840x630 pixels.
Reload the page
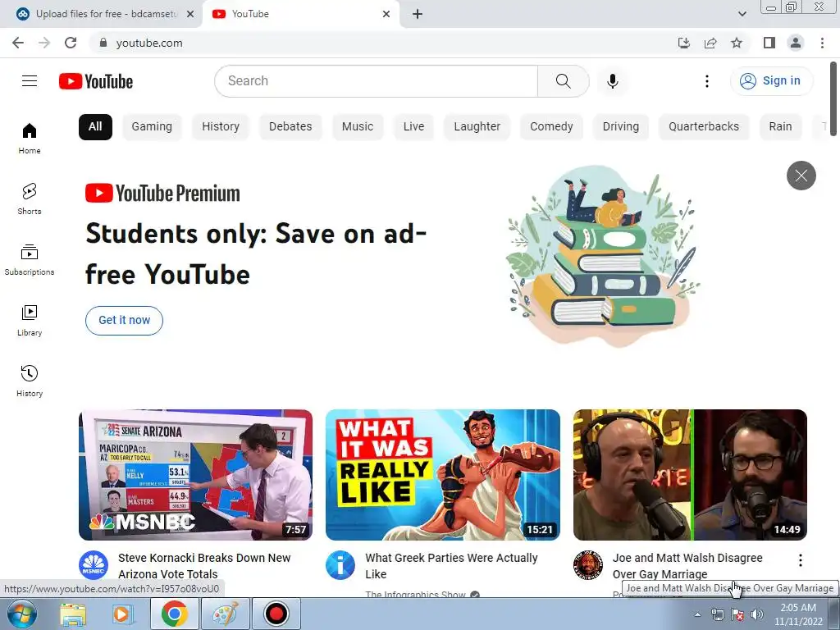[71, 43]
